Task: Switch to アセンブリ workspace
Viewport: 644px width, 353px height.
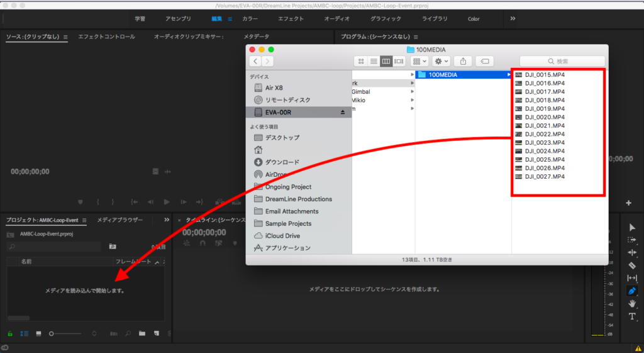Action: [x=178, y=19]
